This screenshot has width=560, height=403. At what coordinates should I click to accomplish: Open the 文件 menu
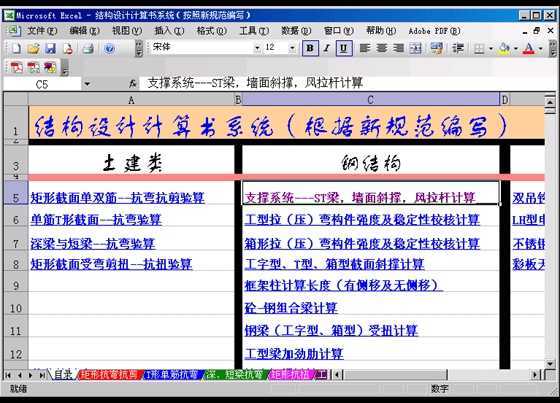[x=42, y=31]
